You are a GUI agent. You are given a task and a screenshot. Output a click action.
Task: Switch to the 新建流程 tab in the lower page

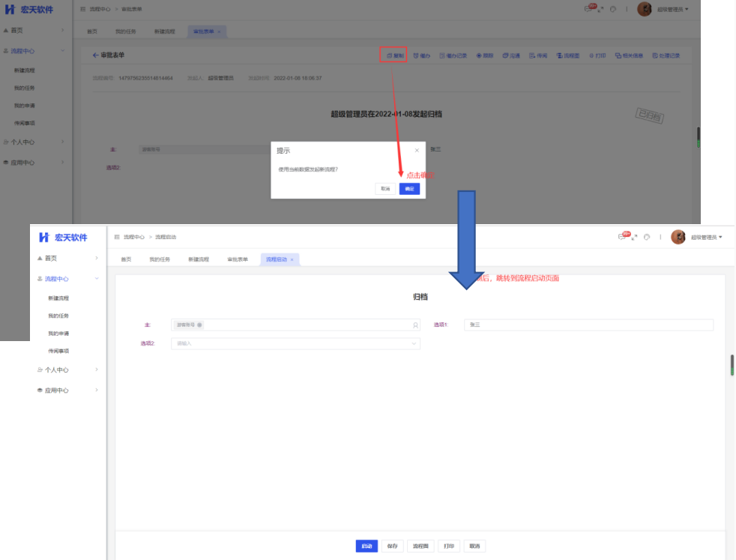tap(199, 259)
